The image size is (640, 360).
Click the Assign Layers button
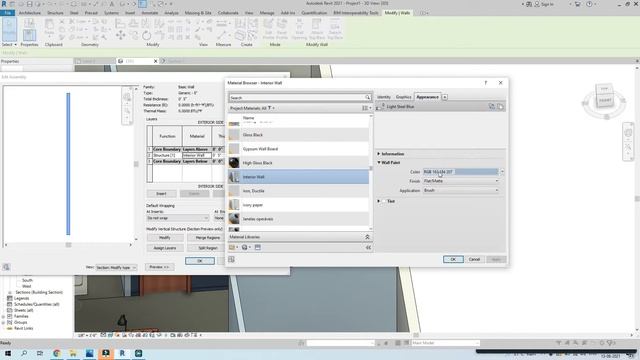tap(165, 248)
